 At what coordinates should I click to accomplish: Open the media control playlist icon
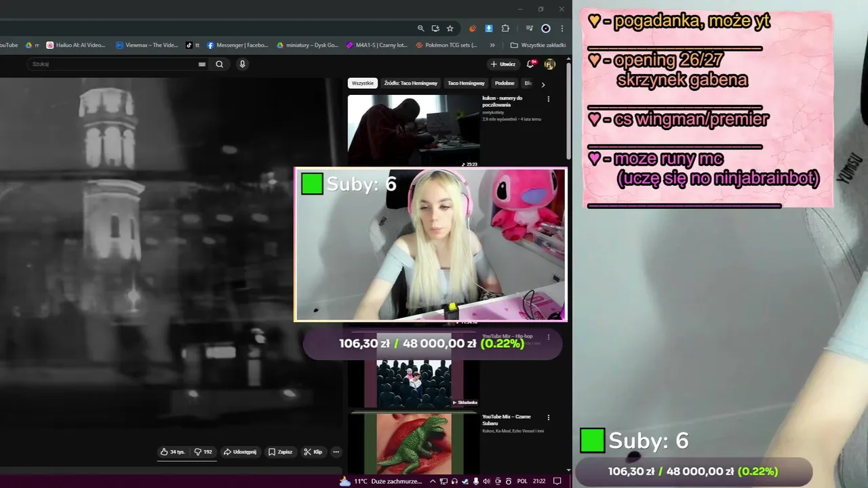tap(530, 28)
